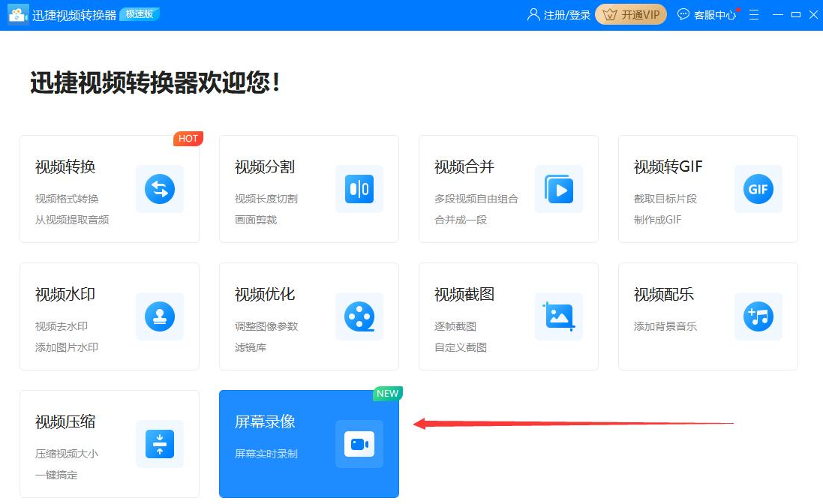The image size is (823, 504).
Task: Click the text 视频去水印
Action: click(x=62, y=326)
